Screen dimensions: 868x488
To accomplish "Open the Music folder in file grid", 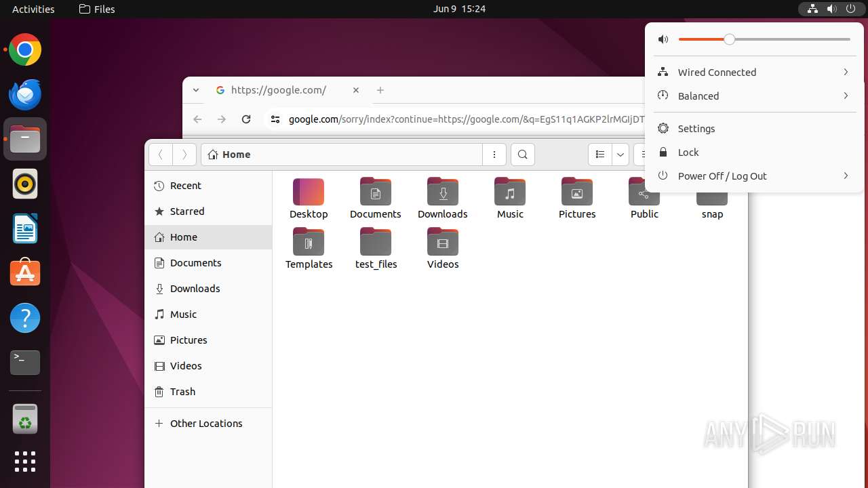I will pos(510,199).
